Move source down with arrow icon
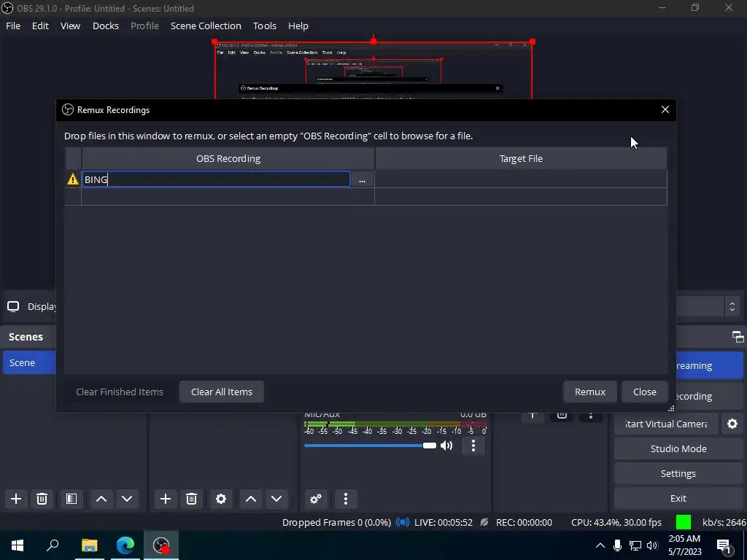 coord(276,499)
